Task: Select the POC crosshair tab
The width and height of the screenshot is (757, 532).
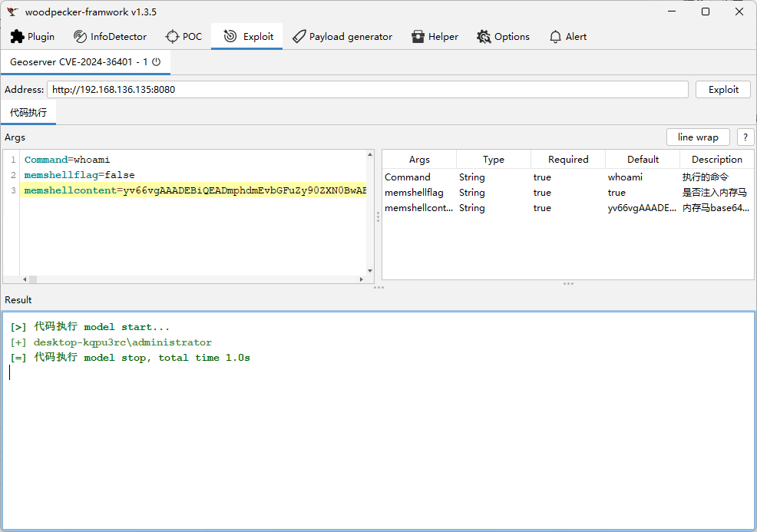Action: click(x=183, y=37)
